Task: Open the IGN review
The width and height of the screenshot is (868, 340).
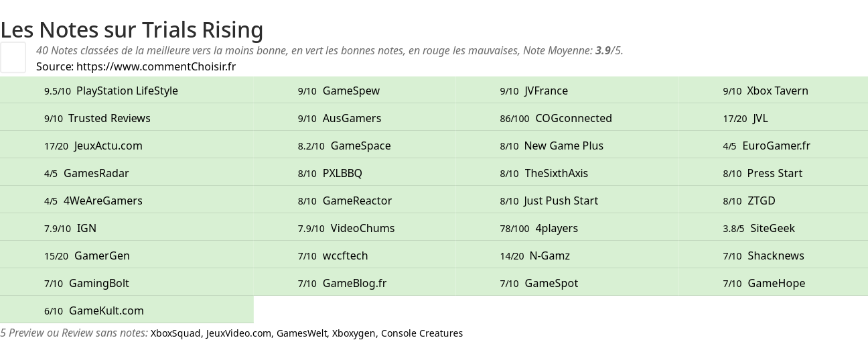Action: [x=86, y=228]
